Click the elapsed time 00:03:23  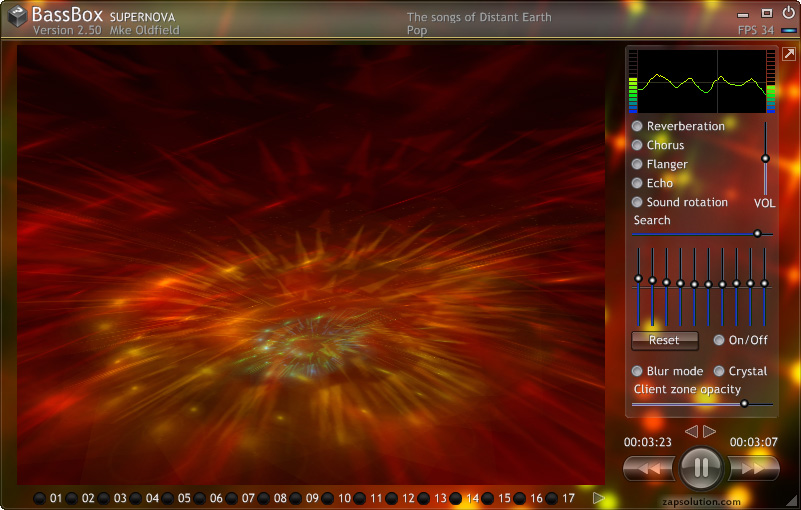(647, 442)
